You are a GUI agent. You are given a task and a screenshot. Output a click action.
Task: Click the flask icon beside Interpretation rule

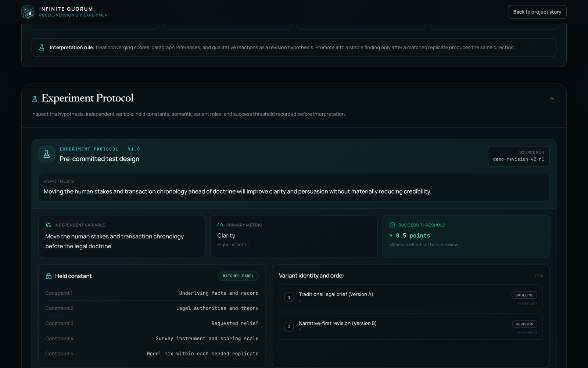pyautogui.click(x=42, y=47)
